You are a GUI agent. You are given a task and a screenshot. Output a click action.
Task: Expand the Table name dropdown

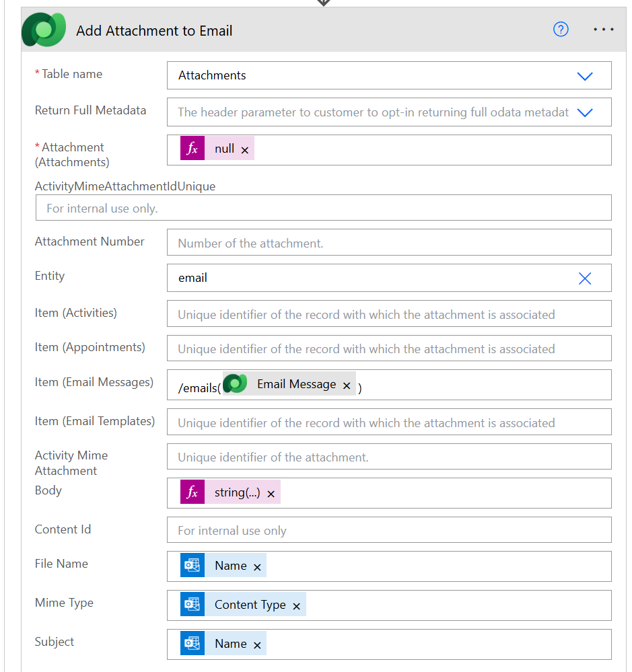(x=584, y=76)
